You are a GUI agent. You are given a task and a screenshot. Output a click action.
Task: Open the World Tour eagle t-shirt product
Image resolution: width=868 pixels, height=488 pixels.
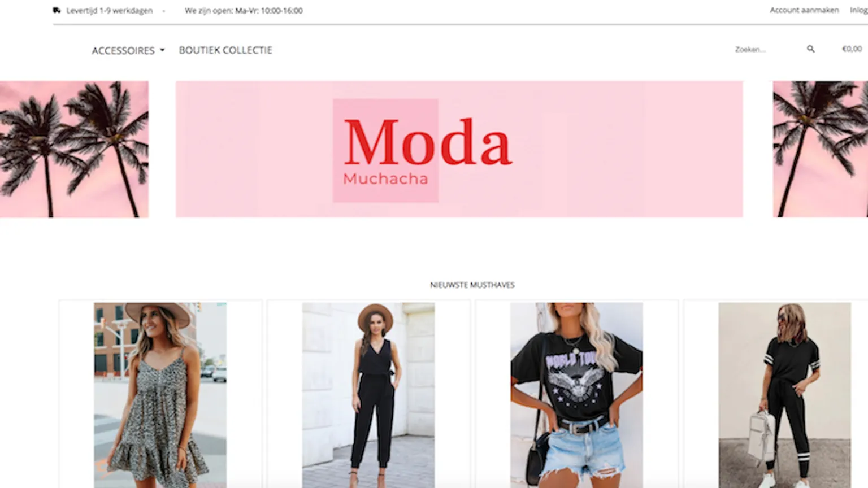coord(576,395)
